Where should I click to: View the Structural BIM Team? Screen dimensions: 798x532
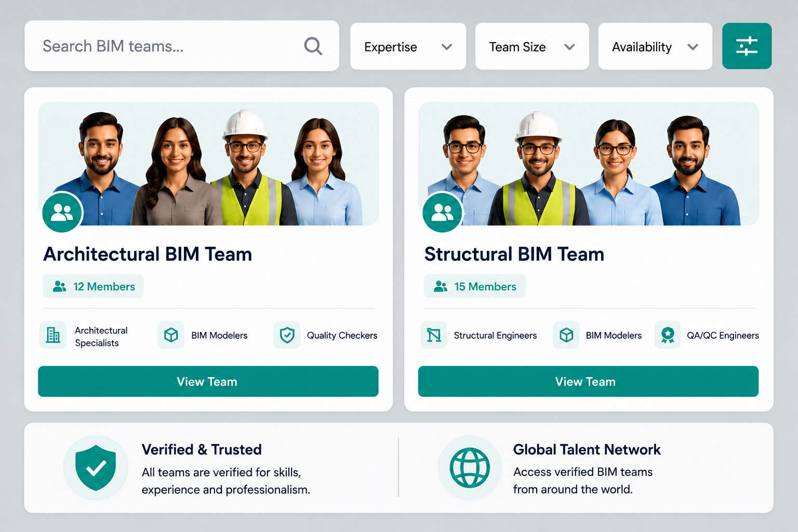click(589, 381)
